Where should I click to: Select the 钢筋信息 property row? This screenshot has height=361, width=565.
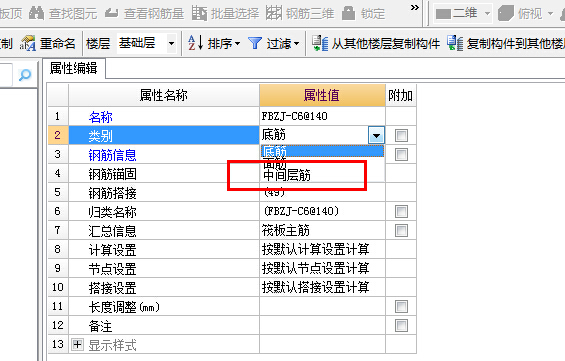164,155
